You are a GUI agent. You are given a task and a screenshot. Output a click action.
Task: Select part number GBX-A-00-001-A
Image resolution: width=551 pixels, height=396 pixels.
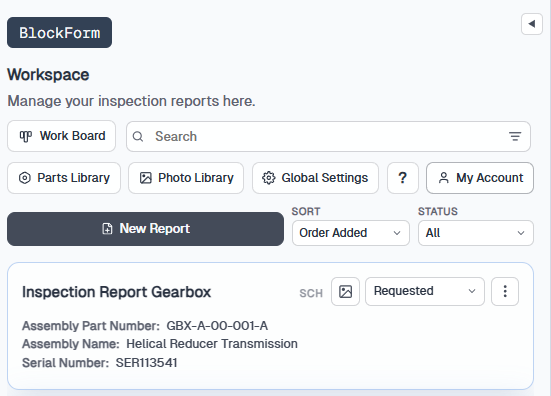click(217, 326)
